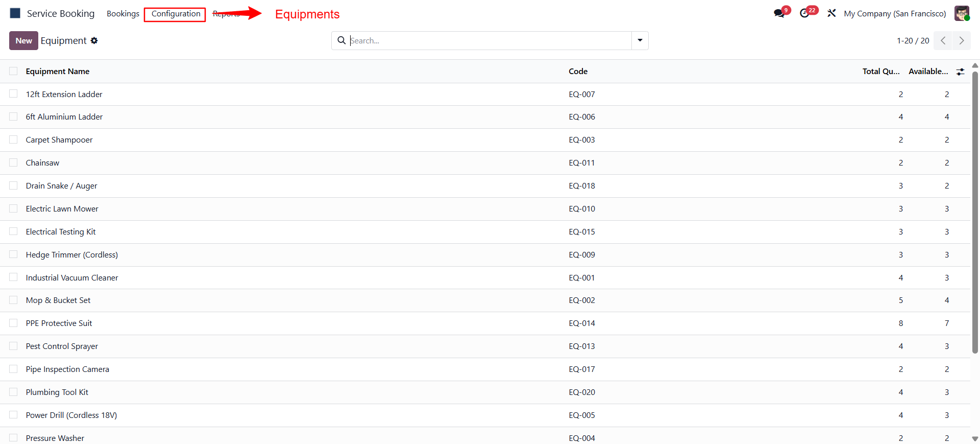This screenshot has height=444, width=980.
Task: Check the Drain Snake / Auger row
Action: coord(13,185)
